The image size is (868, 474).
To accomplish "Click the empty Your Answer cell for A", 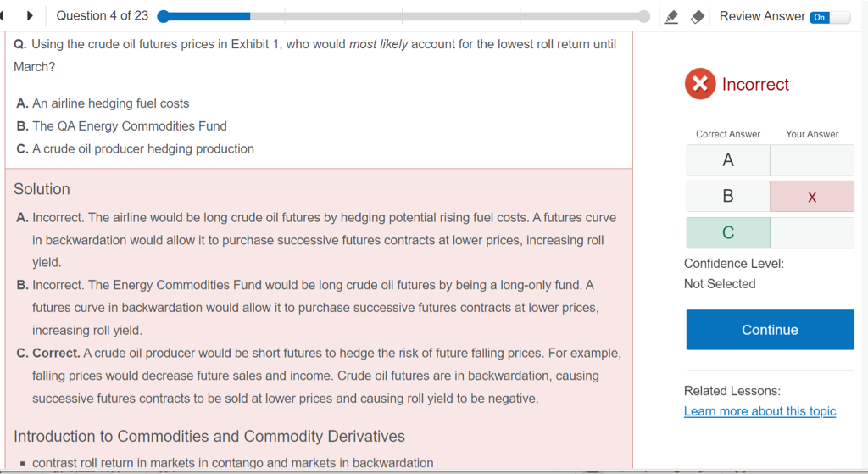I will [812, 160].
